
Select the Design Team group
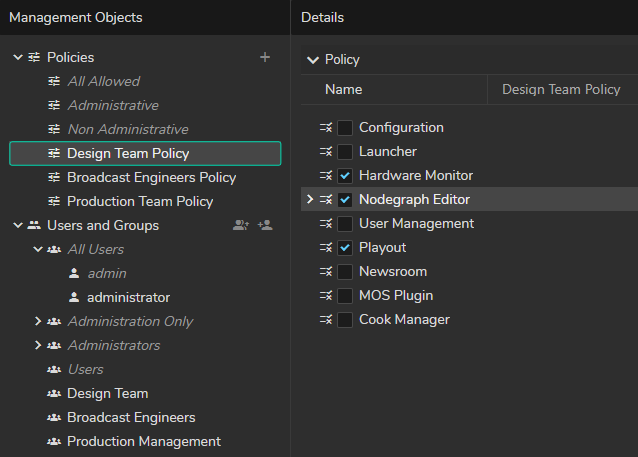point(107,393)
